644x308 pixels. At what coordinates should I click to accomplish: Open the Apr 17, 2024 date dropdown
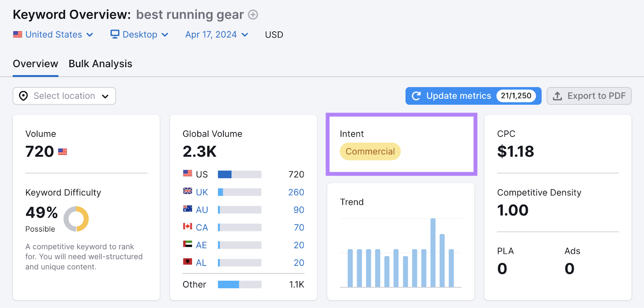[217, 35]
